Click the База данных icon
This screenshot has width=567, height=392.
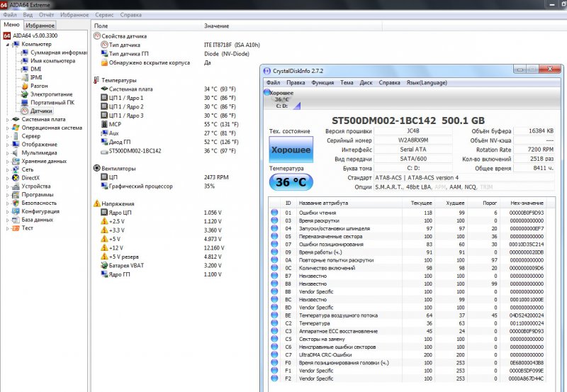[x=16, y=220]
